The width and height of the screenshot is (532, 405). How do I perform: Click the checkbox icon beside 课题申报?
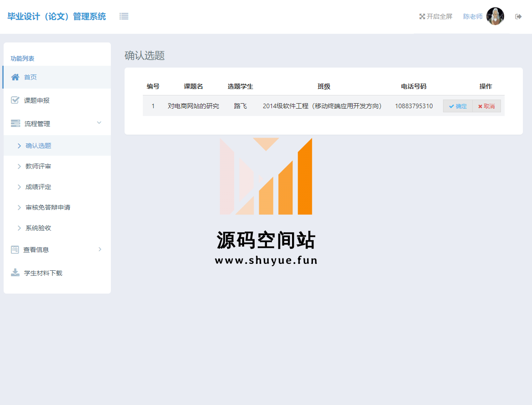tap(15, 100)
